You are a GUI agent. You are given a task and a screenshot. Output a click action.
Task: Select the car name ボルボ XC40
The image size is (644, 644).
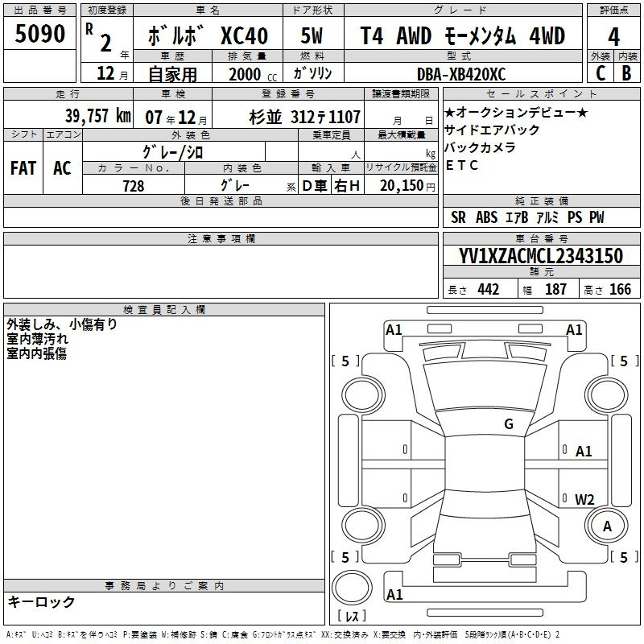point(208,35)
